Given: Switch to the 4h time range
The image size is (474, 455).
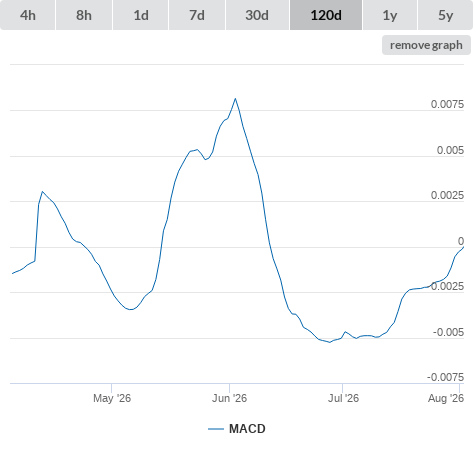Looking at the screenshot, I should [28, 15].
